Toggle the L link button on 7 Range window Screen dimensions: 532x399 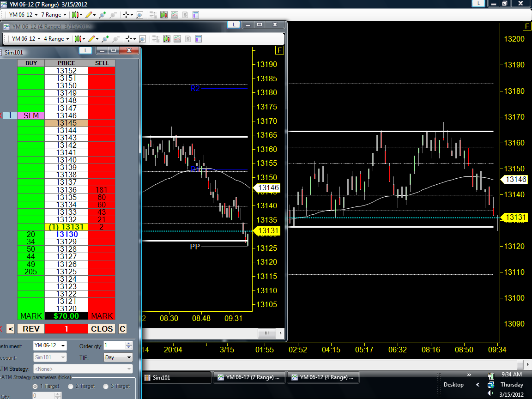pos(478,3)
